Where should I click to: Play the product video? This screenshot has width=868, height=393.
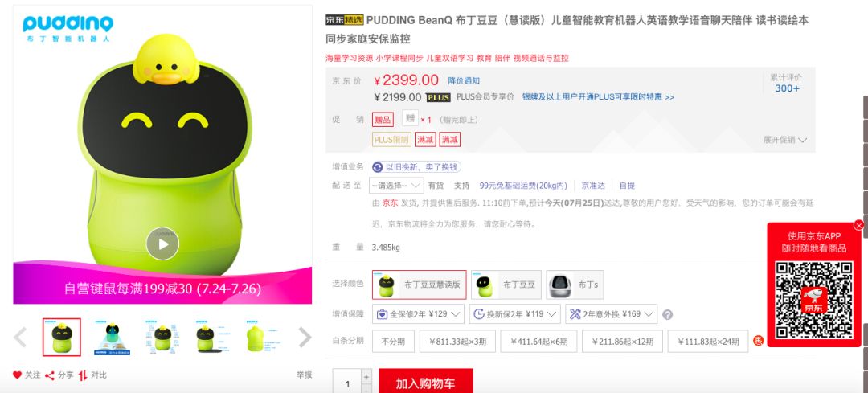point(162,244)
